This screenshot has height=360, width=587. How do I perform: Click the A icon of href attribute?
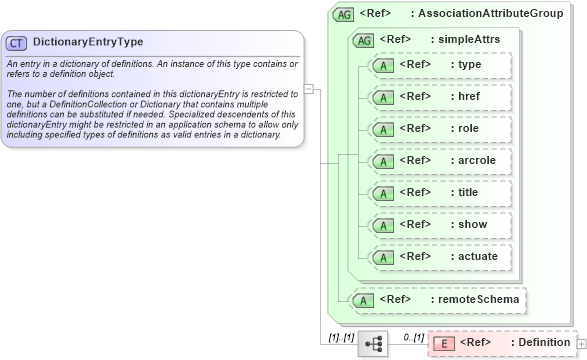(383, 98)
